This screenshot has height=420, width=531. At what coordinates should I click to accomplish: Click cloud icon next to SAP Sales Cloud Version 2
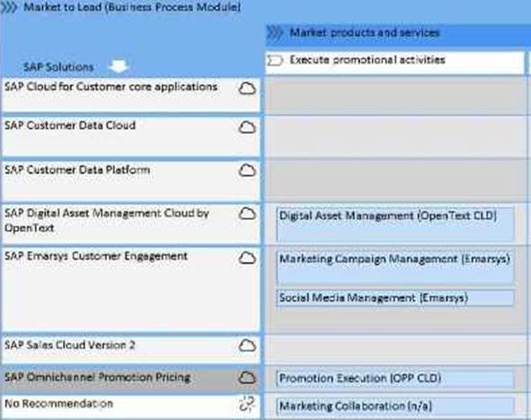click(247, 346)
